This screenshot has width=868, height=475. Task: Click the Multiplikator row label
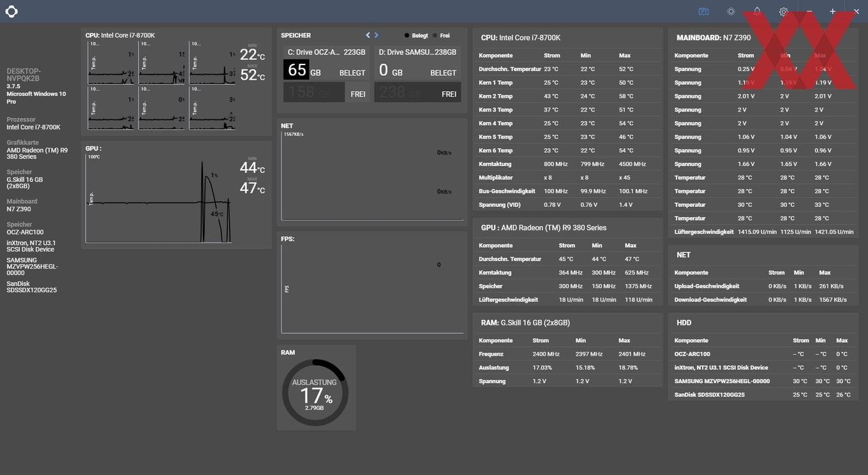click(x=495, y=177)
